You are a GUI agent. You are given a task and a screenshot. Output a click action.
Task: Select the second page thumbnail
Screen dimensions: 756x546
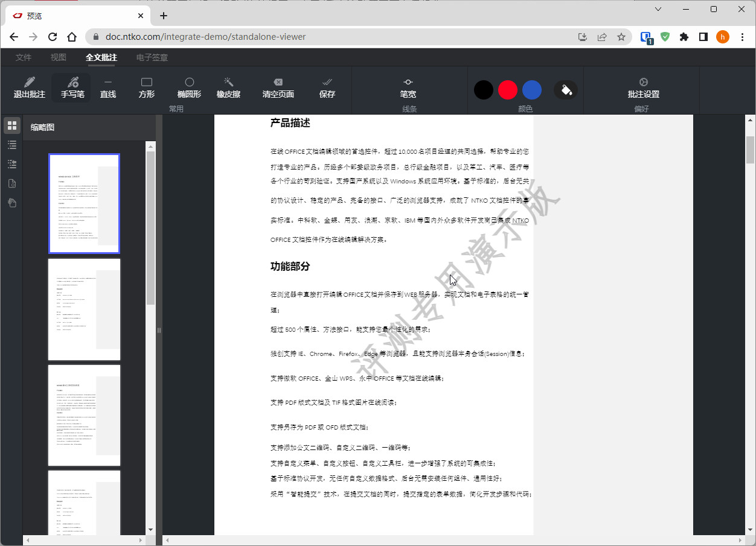pos(85,310)
